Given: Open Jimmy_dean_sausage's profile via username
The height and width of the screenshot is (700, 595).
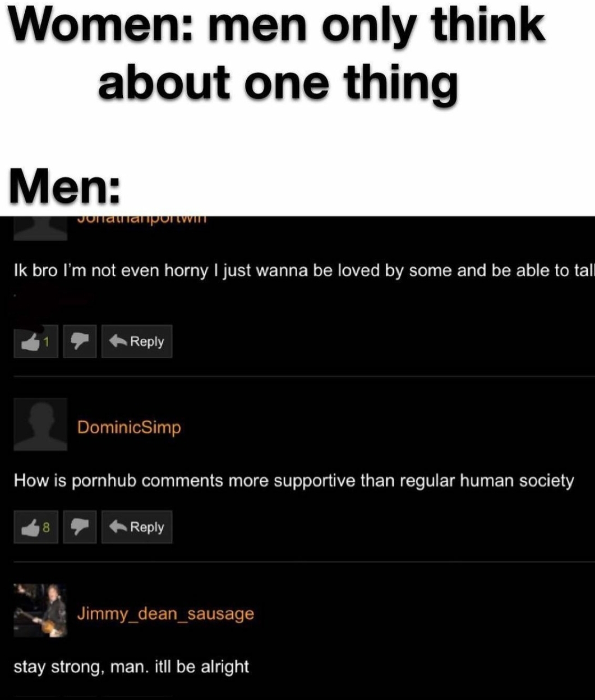Looking at the screenshot, I should [165, 614].
